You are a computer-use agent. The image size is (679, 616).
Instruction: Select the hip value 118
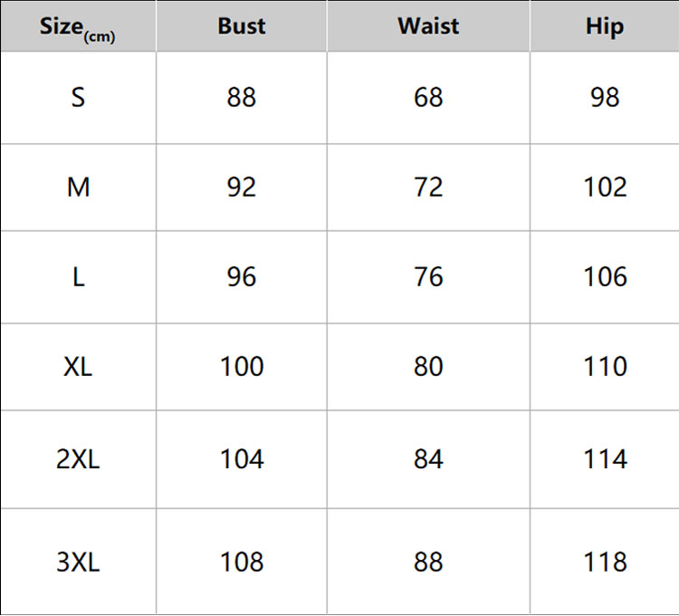pos(605,562)
